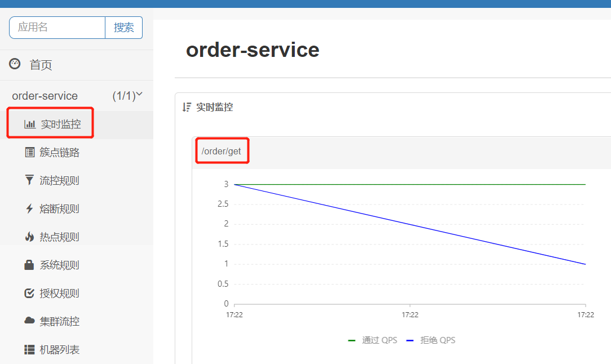The width and height of the screenshot is (611, 364).
Task: Click the funnel icon for 流控规则
Action: pos(29,180)
